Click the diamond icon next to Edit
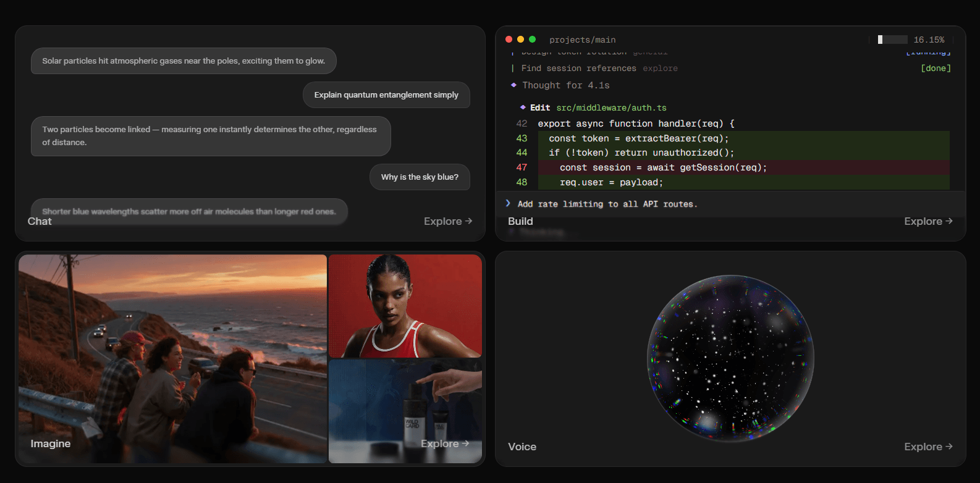Viewport: 980px width, 483px height. pyautogui.click(x=523, y=107)
